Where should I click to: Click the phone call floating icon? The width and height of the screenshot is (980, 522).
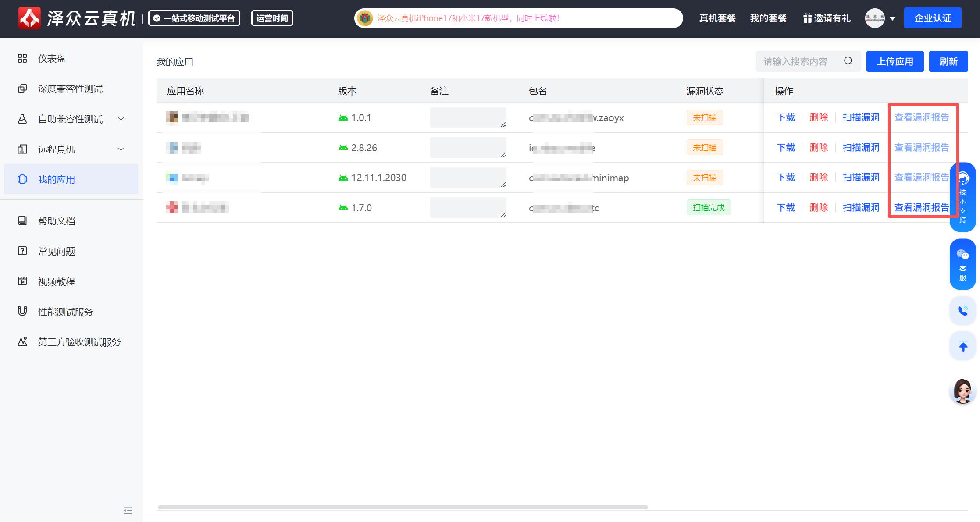962,311
